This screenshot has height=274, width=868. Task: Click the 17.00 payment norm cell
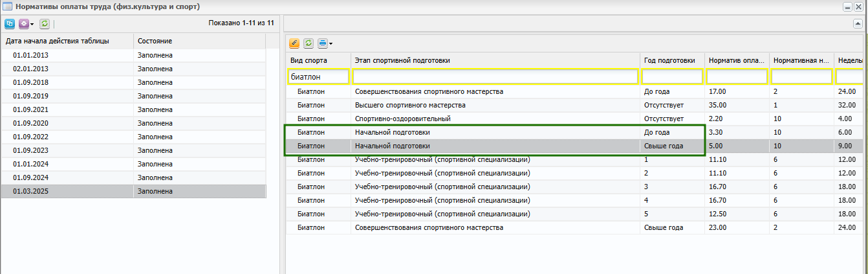click(x=737, y=91)
